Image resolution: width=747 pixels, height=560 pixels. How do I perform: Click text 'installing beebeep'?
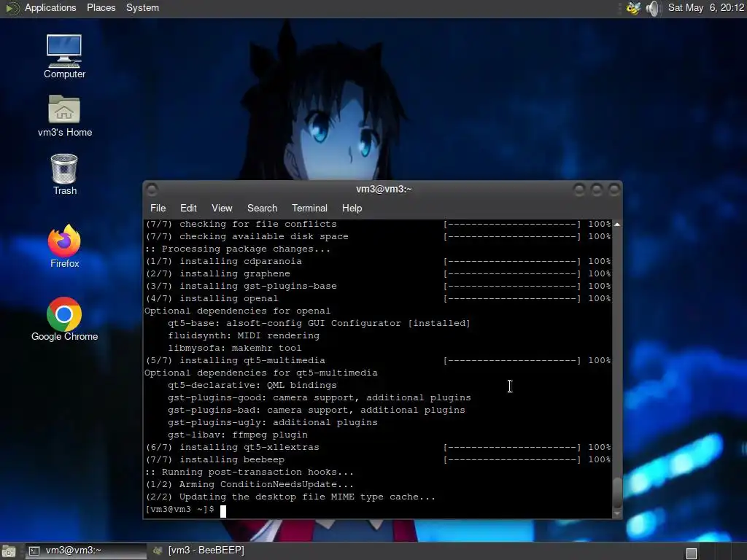(x=232, y=459)
